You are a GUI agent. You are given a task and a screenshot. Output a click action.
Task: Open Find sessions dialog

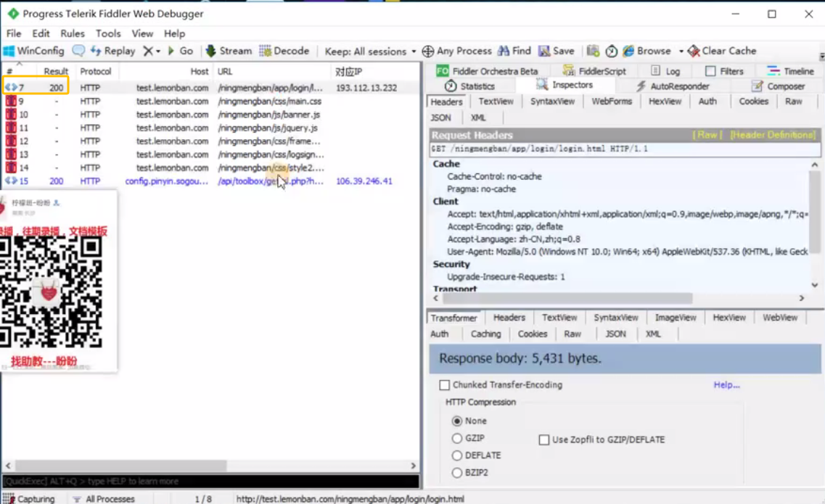(514, 51)
